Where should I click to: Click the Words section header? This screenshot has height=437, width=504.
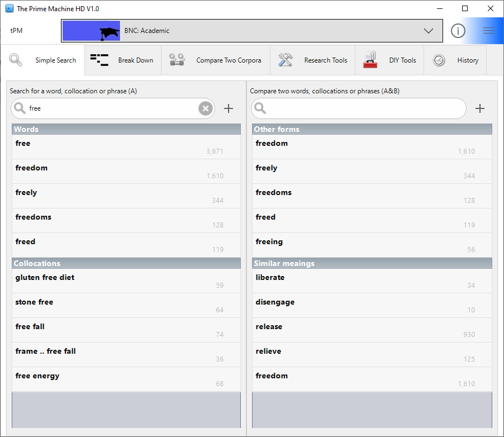126,129
